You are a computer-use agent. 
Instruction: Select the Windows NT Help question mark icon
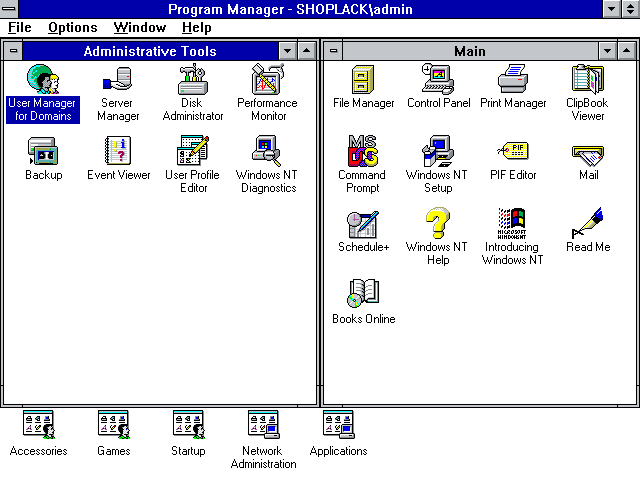coord(438,223)
